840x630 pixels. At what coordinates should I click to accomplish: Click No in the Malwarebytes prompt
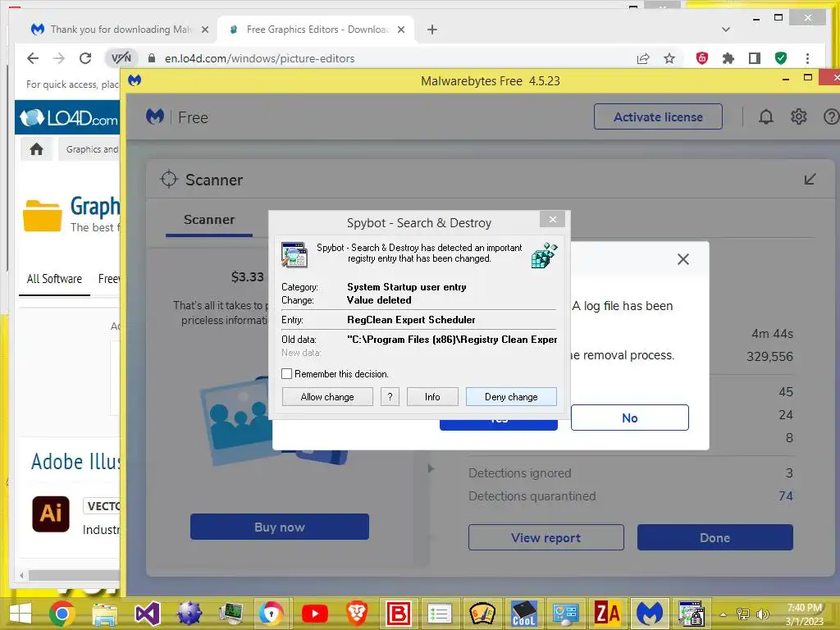(x=629, y=418)
